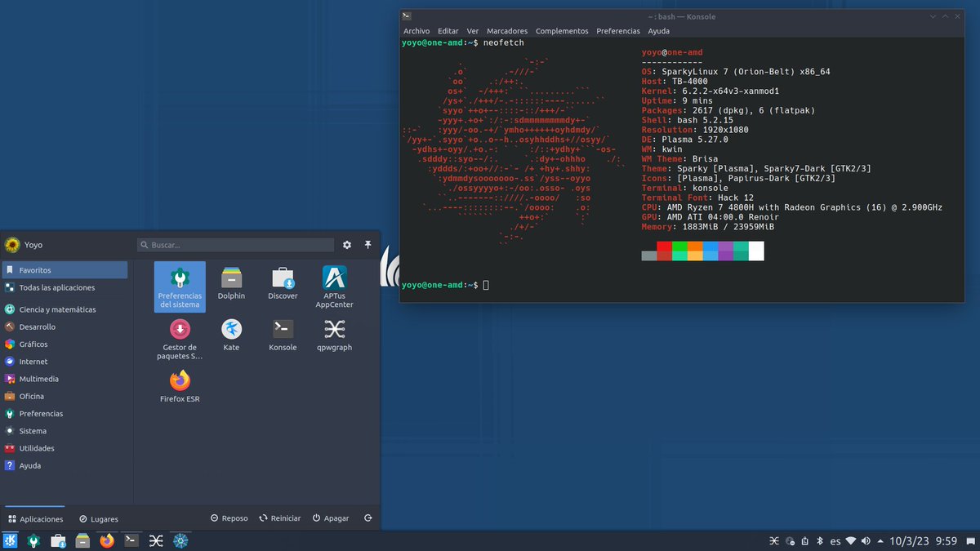Screen dimensions: 980x551
Task: Click the Apagar shutdown button
Action: [331, 518]
